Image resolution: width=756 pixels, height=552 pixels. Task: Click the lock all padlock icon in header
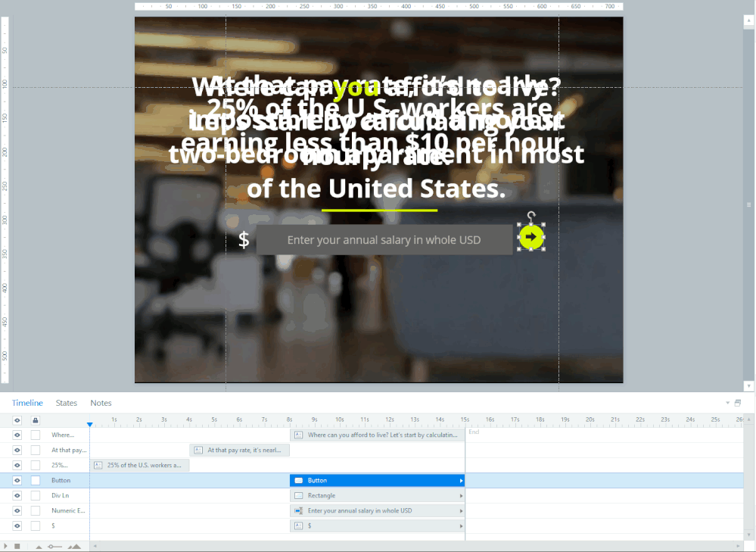point(35,420)
